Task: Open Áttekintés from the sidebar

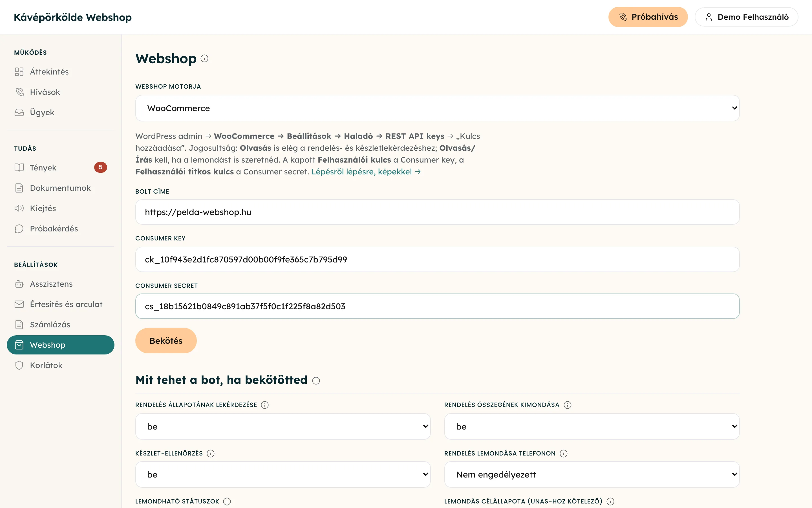Action: coord(60,72)
